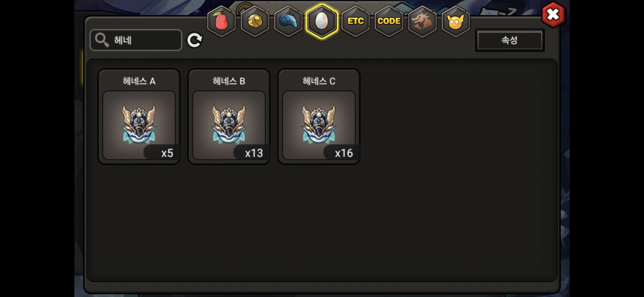This screenshot has height=297, width=644.
Task: Click the 헤네스 A title label
Action: [x=139, y=81]
